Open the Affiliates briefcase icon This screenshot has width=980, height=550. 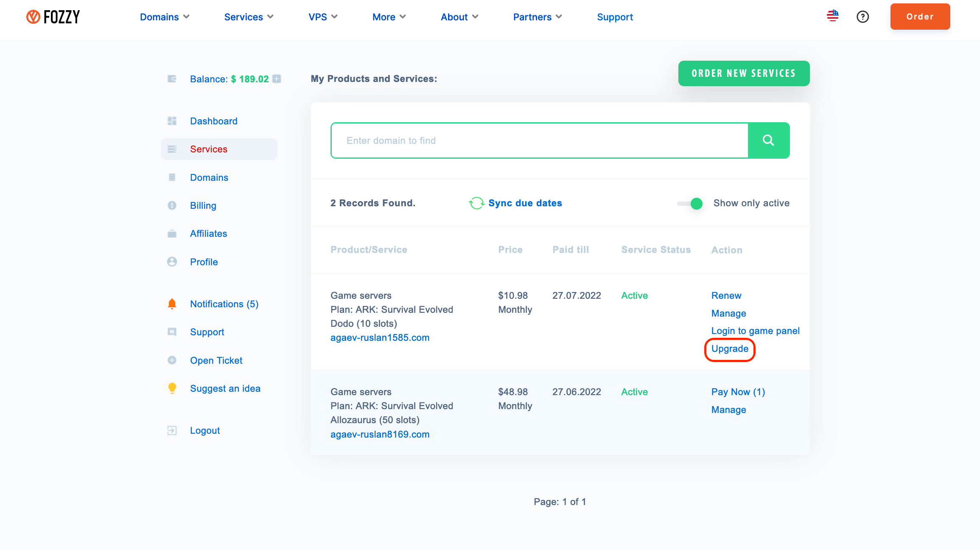(x=172, y=233)
